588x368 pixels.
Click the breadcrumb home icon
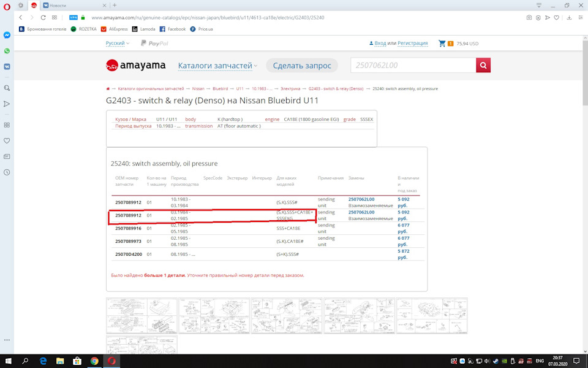pyautogui.click(x=108, y=88)
